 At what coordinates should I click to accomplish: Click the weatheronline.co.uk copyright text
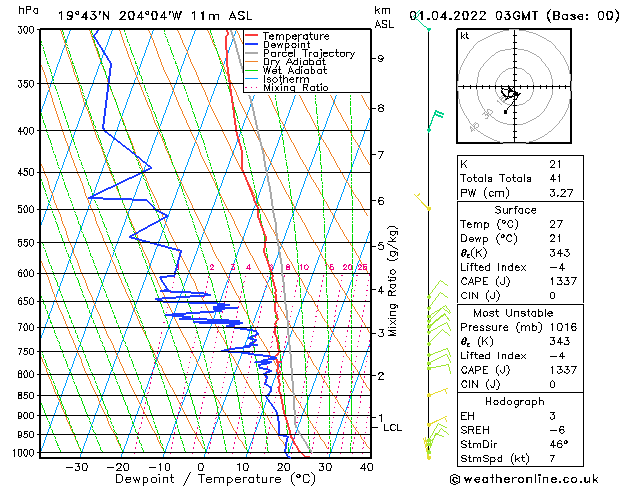[x=524, y=479]
